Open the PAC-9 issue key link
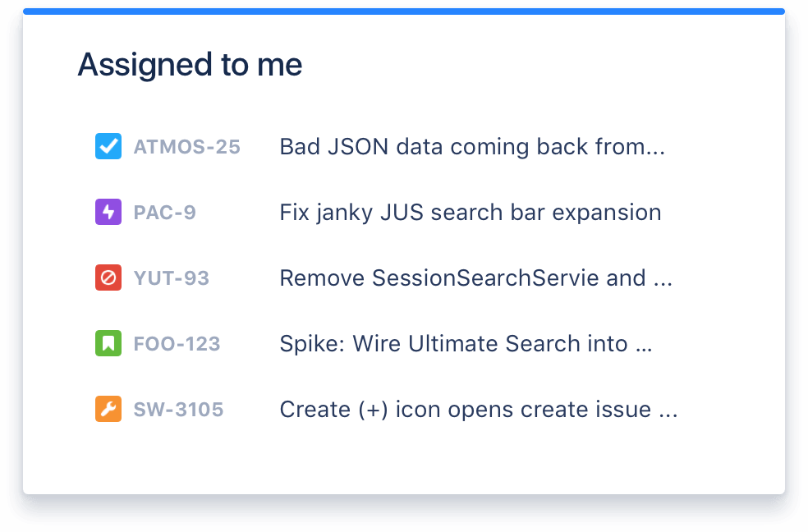The width and height of the screenshot is (808, 532). 164,212
